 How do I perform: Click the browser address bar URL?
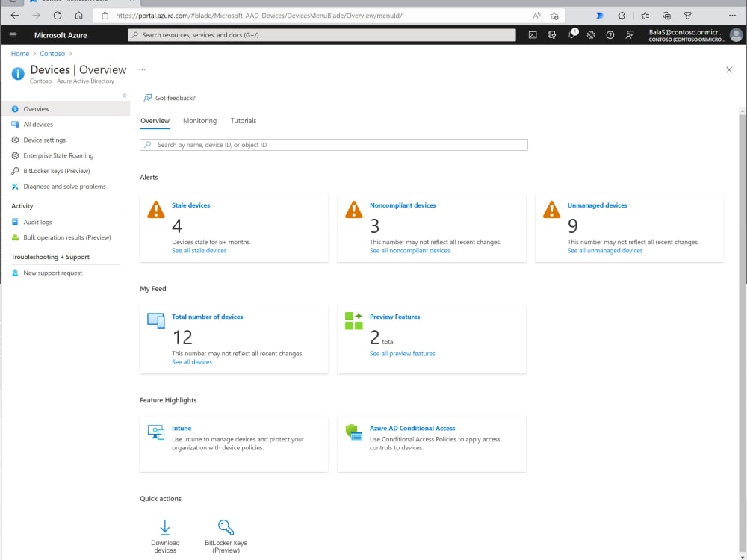click(258, 16)
